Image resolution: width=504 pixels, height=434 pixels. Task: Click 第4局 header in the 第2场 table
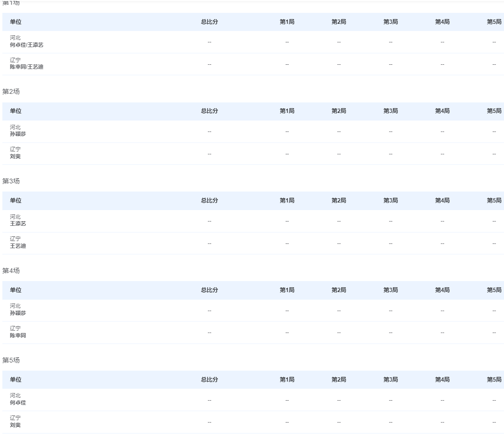442,111
